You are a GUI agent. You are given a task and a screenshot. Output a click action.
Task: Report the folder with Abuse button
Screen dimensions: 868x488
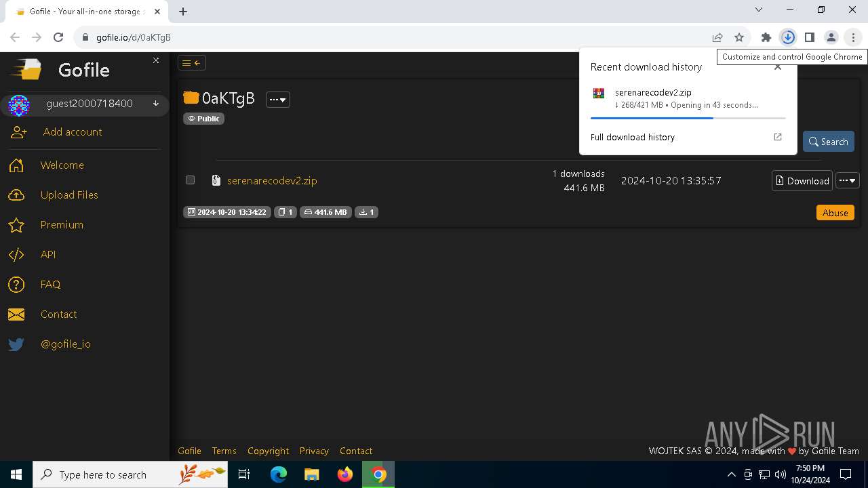(835, 212)
